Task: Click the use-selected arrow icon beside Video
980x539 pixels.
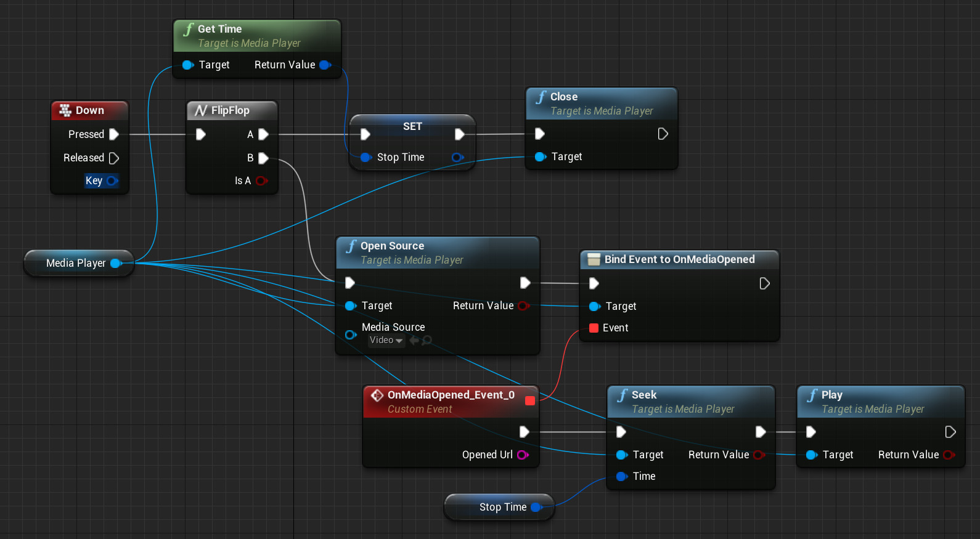Action: 414,340
